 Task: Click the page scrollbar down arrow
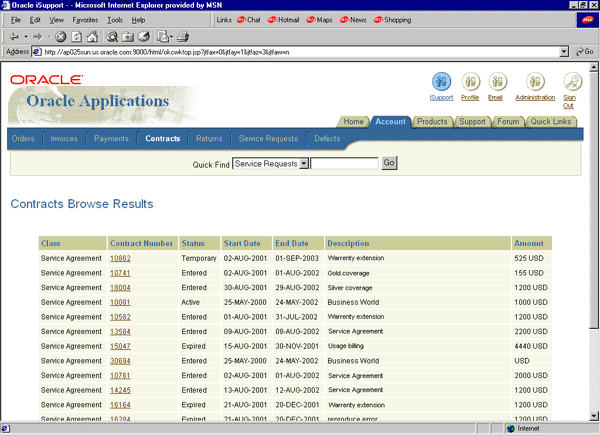tap(593, 416)
